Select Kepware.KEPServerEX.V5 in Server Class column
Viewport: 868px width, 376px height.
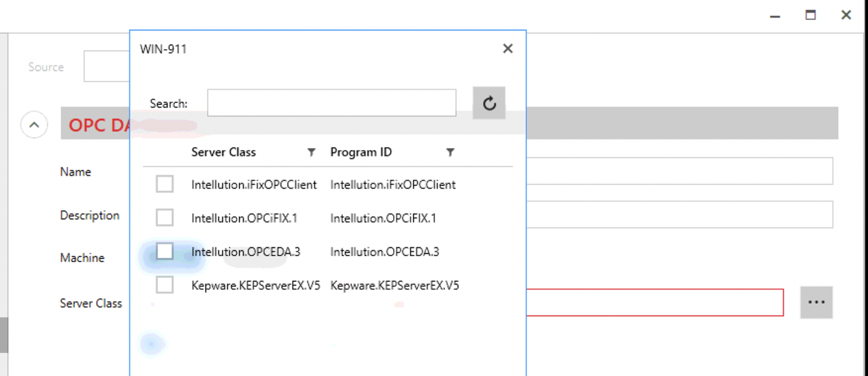[x=256, y=285]
